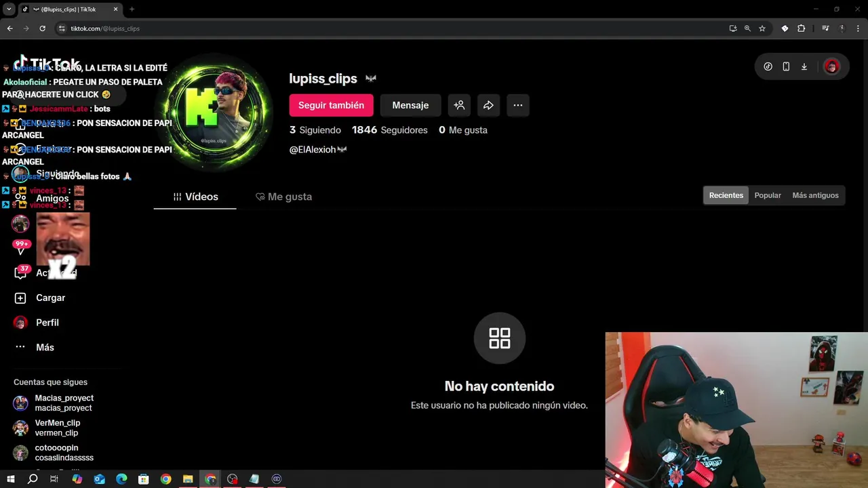Click the mobile phone app icon in top pill
Image resolution: width=868 pixels, height=488 pixels.
[786, 66]
